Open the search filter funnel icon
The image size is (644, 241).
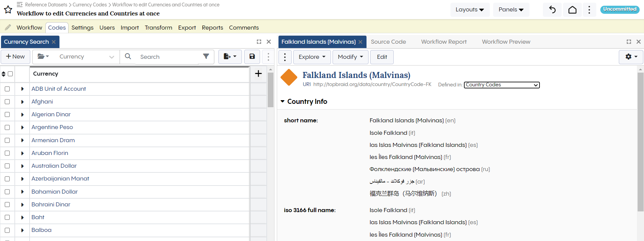tap(206, 56)
